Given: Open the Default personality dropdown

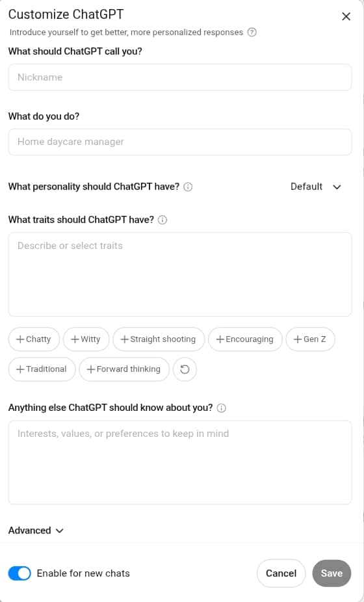Looking at the screenshot, I should point(316,187).
